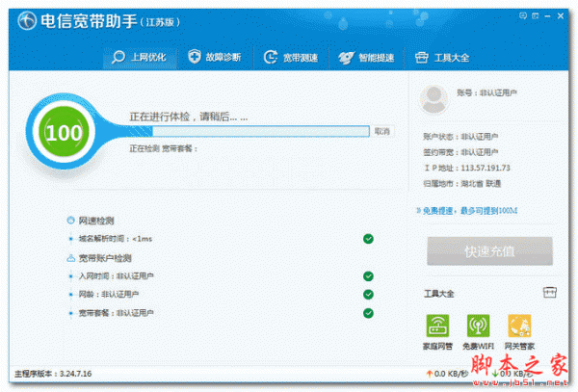Select the 智能提速 tab
The width and height of the screenshot is (578, 392).
(365, 58)
